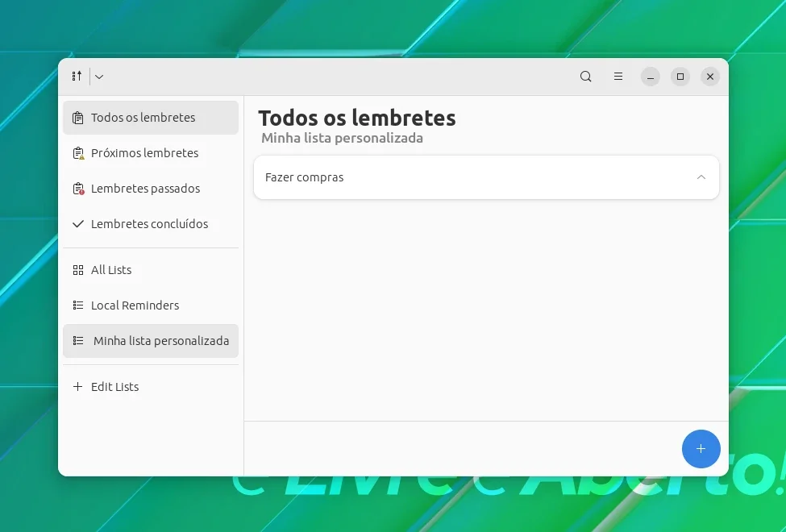Viewport: 786px width, 532px height.
Task: Click the Todos os lembretes page heading
Action: point(357,118)
